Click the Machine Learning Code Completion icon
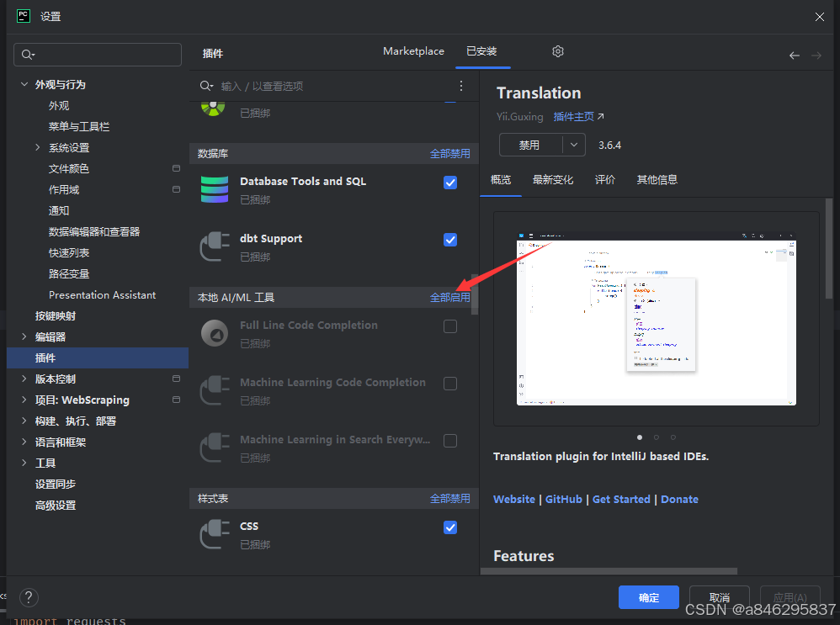Viewport: 840px width, 625px height. click(215, 389)
